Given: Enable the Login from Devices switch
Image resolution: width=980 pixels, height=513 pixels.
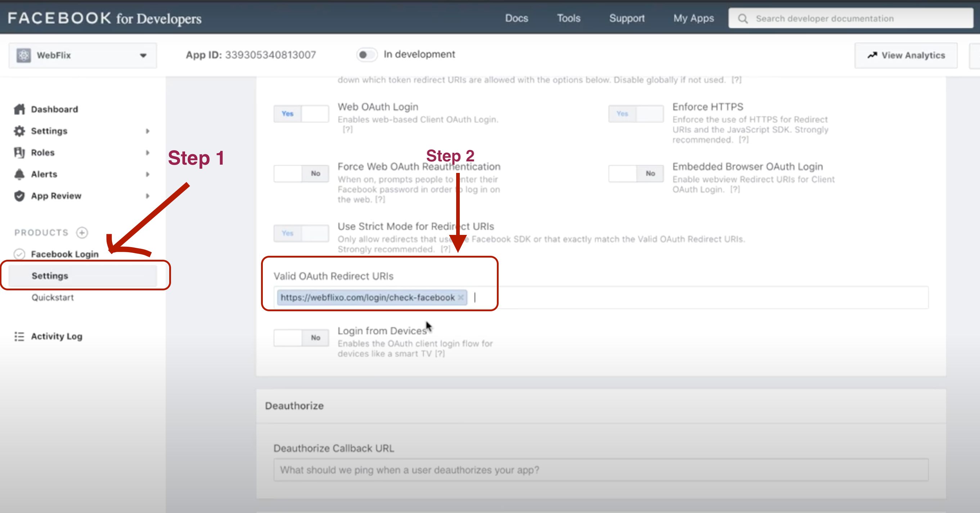Looking at the screenshot, I should point(301,338).
